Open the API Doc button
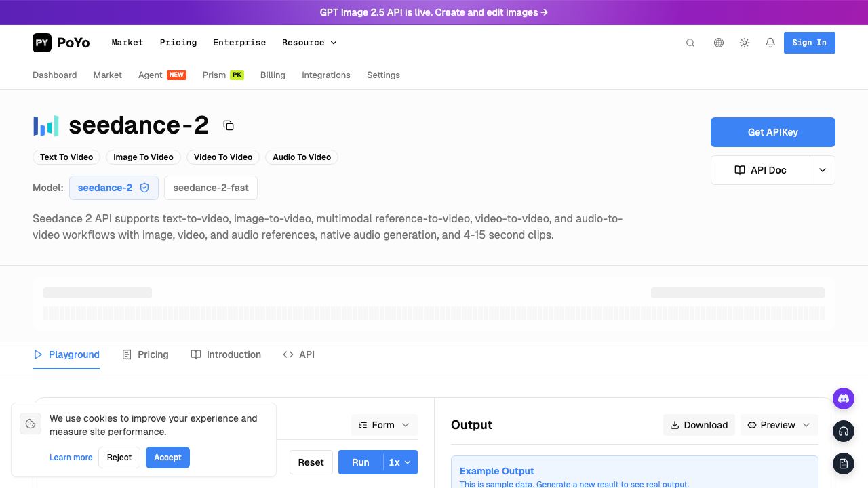Viewport: 868px width, 488px height. (760, 170)
